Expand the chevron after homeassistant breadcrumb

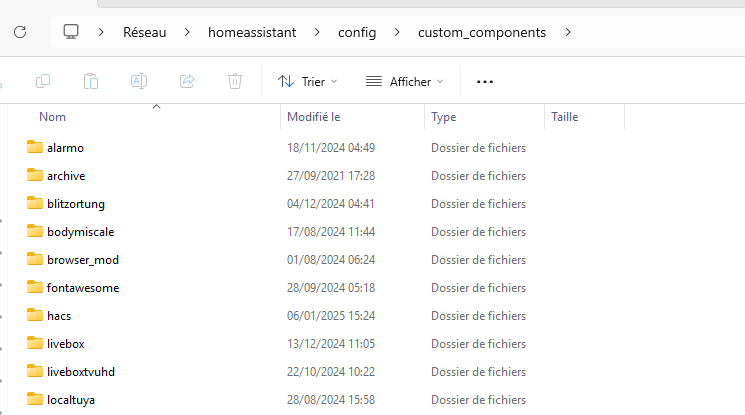317,32
